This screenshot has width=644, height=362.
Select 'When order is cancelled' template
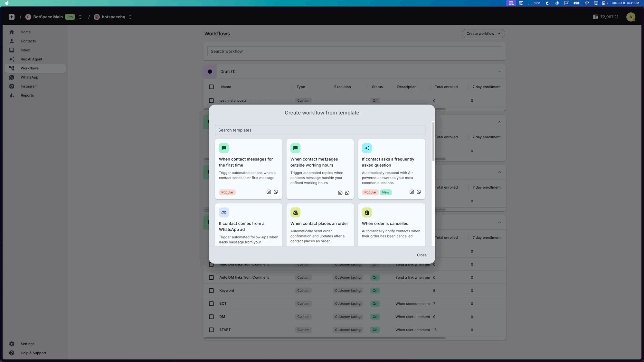click(x=392, y=225)
